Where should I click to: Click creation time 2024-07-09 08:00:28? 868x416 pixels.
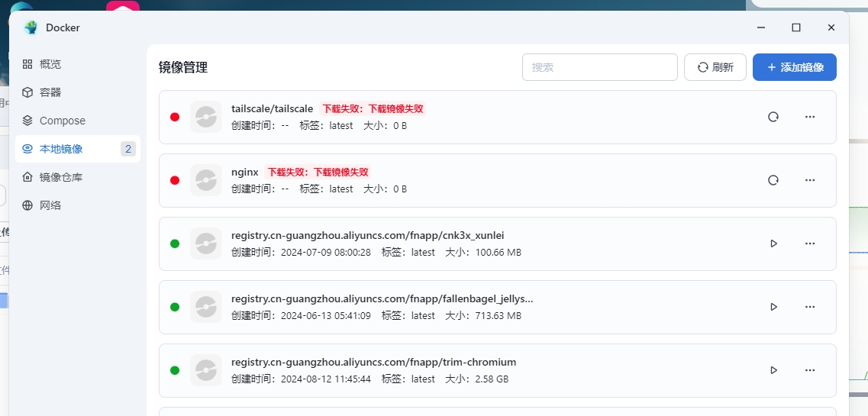pos(325,253)
